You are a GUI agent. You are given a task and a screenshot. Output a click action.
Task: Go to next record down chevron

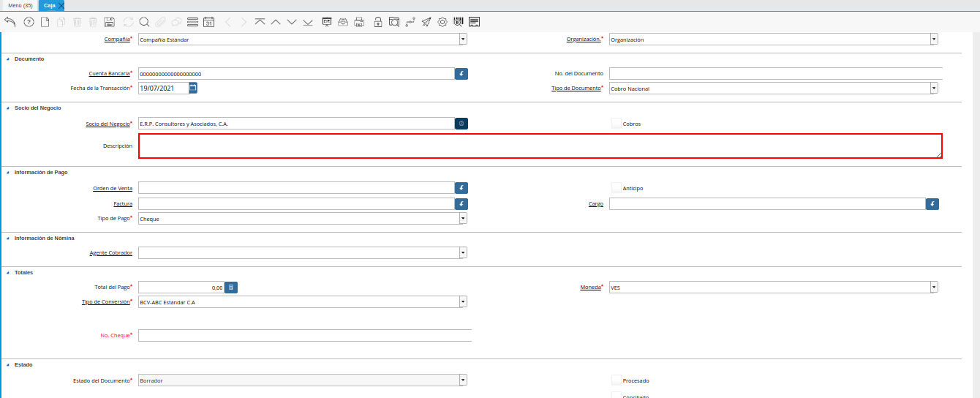click(292, 22)
